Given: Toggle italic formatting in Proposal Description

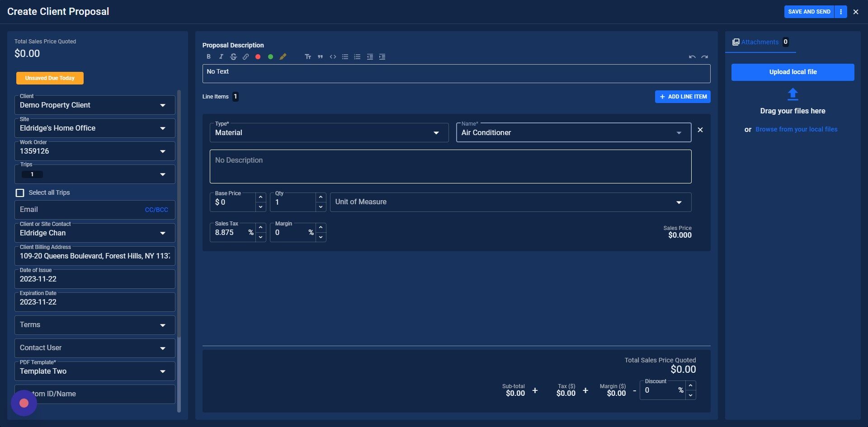Looking at the screenshot, I should [221, 56].
